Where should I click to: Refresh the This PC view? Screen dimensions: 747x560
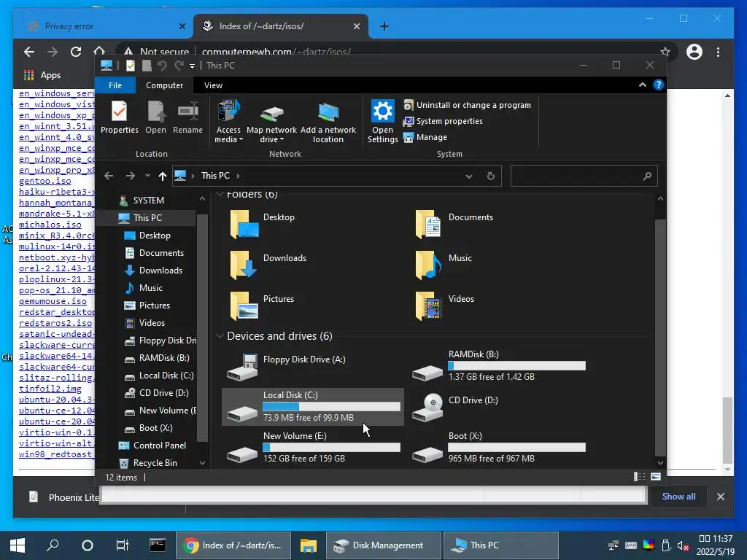pos(491,176)
